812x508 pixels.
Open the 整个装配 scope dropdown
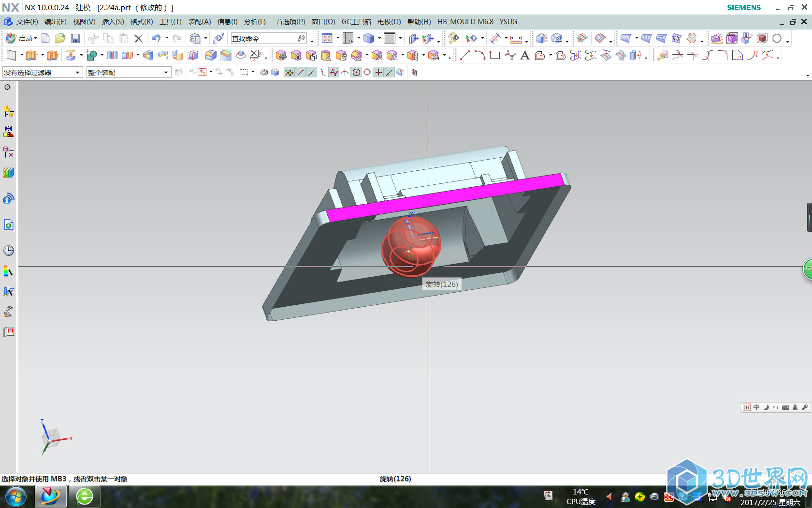click(166, 73)
